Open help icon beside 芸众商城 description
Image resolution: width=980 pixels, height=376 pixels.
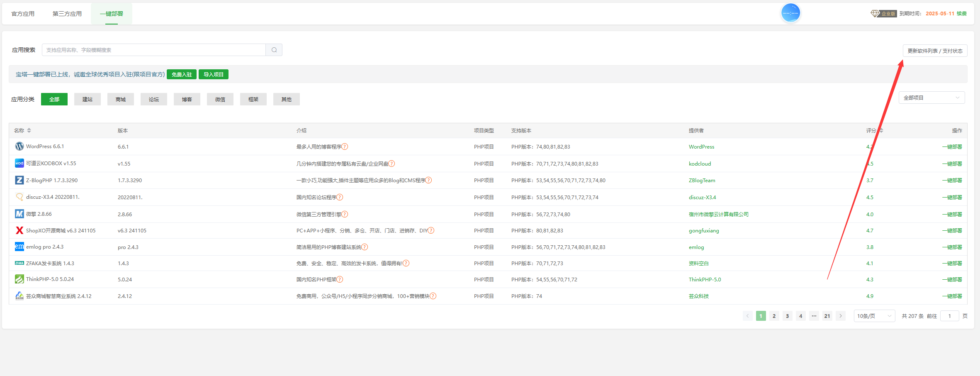433,296
